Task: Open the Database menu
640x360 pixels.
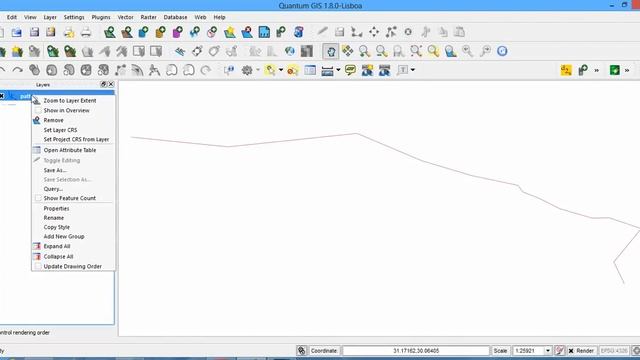Action: tap(175, 17)
